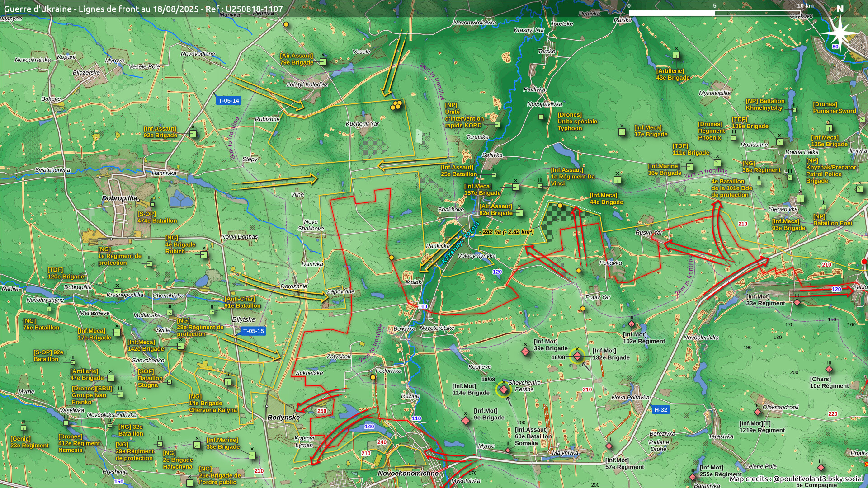868x488 pixels.
Task: Click the 92e Brigade Inf.Assaut unit marker
Action: click(193, 134)
